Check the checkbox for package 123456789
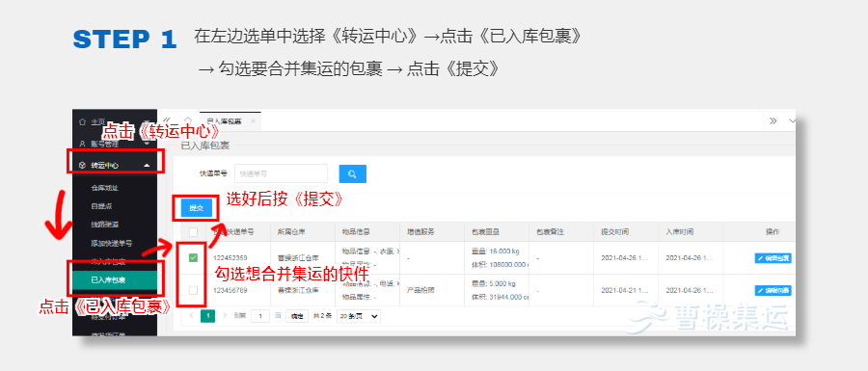 pyautogui.click(x=193, y=290)
